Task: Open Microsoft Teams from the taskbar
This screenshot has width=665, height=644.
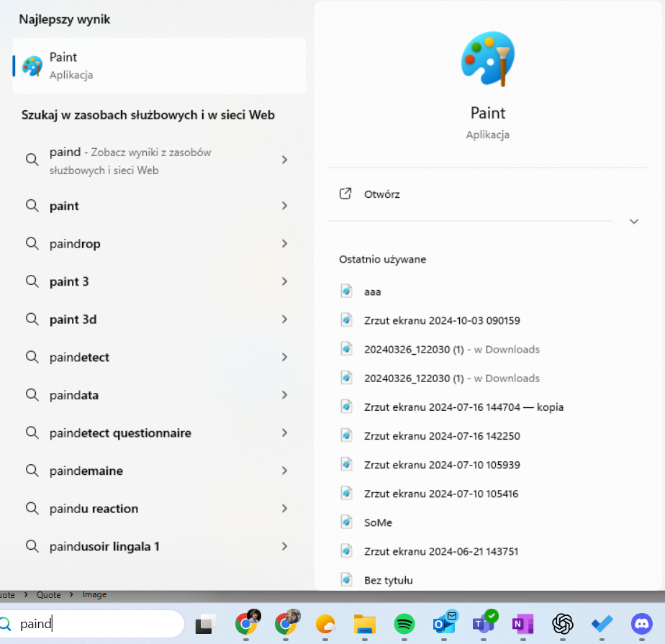Action: pos(484,625)
